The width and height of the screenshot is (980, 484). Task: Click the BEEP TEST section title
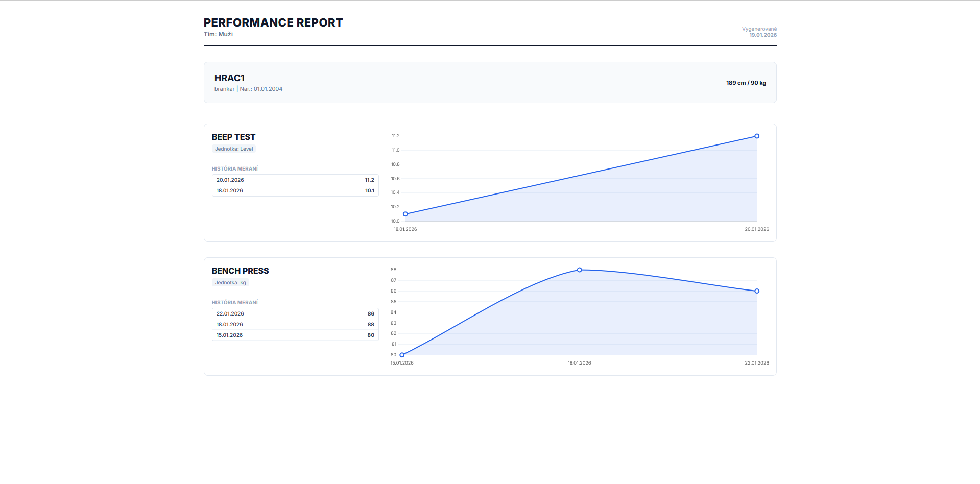tap(233, 137)
